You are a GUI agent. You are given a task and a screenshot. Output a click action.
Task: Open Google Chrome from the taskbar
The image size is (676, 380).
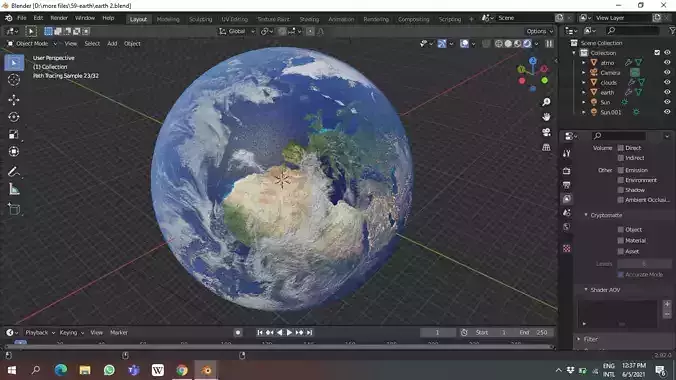tap(182, 370)
